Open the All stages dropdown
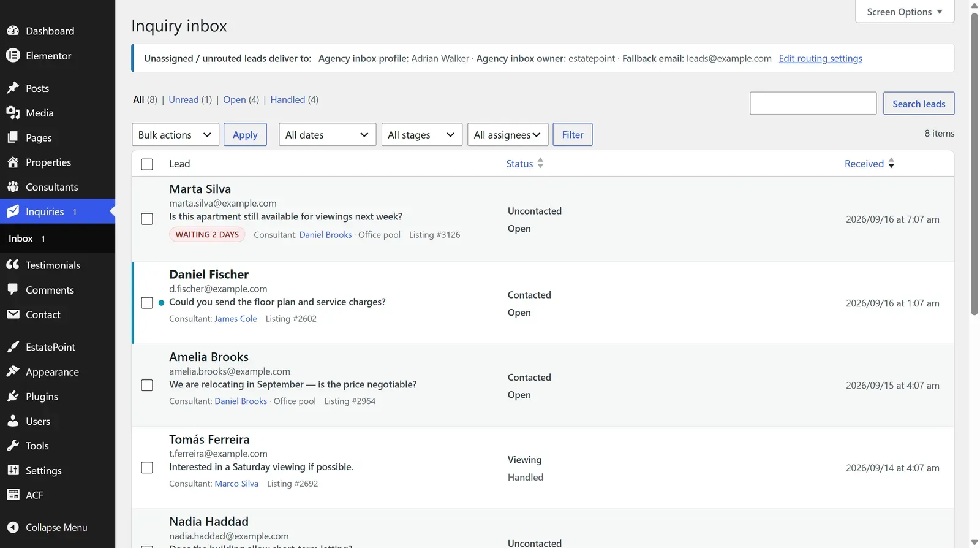This screenshot has height=548, width=980. point(422,135)
